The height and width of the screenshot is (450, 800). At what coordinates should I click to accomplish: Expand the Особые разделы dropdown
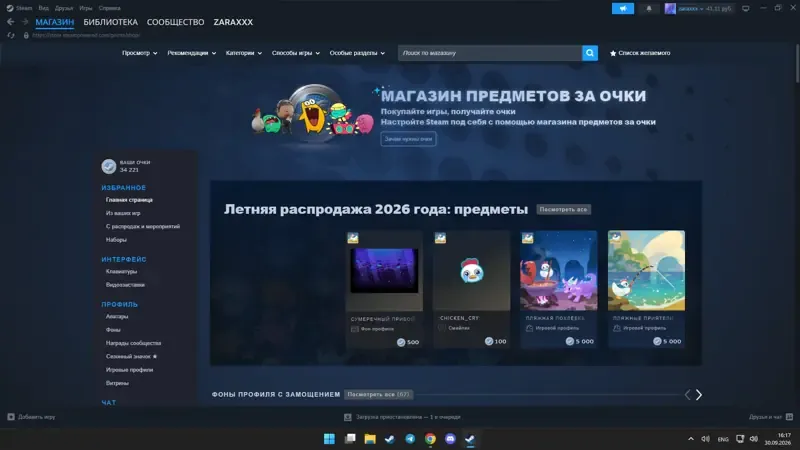point(357,53)
